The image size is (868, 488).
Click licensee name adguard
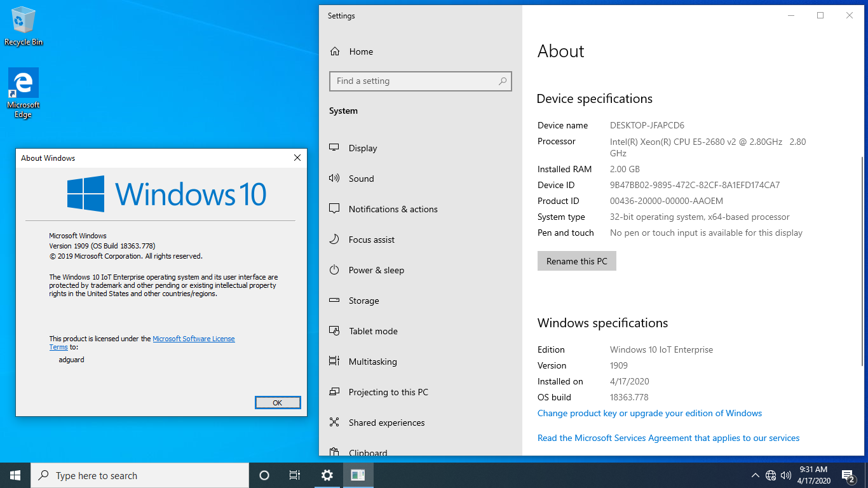[71, 360]
